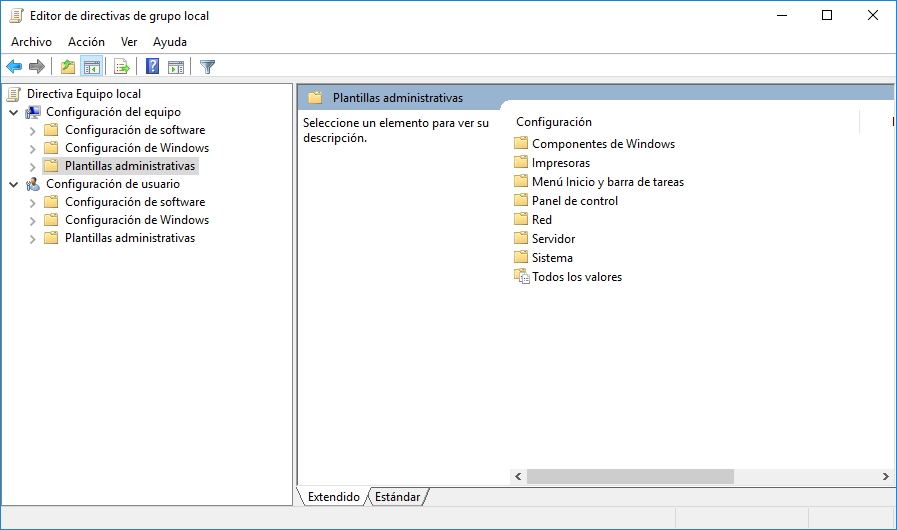Switch to the Estándar tab
This screenshot has width=897, height=530.
pyautogui.click(x=398, y=496)
